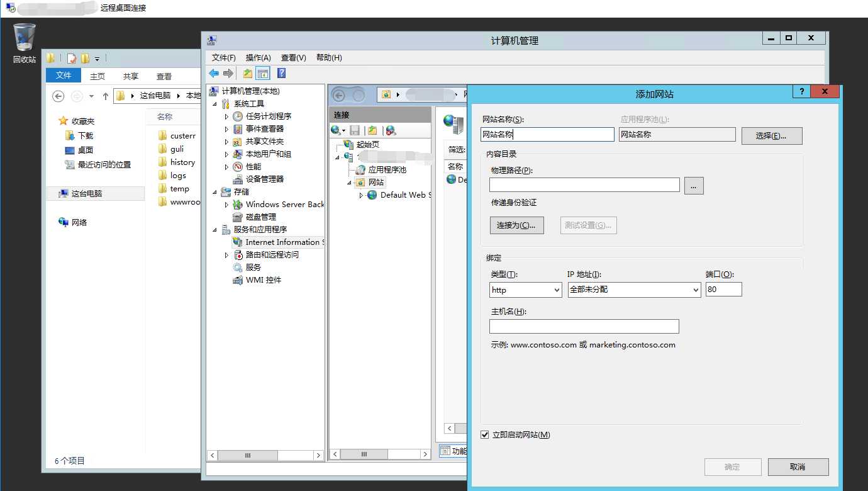Expand the 任务计划程序 node arrow

(x=227, y=116)
